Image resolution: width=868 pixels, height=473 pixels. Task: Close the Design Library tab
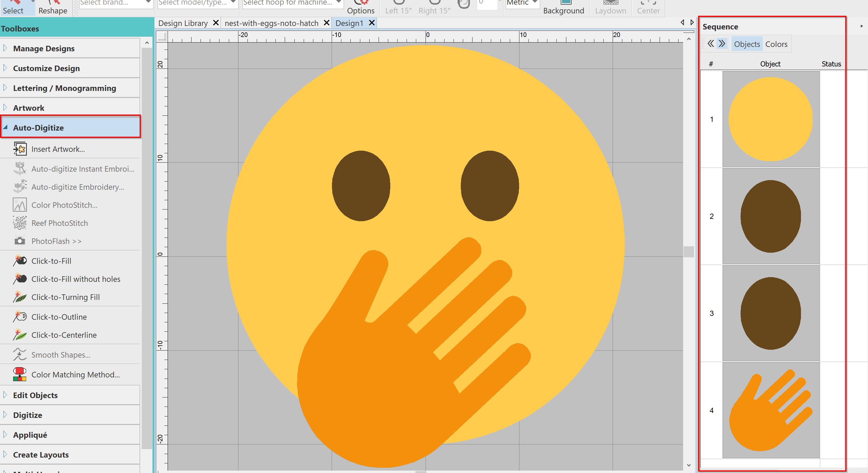pyautogui.click(x=216, y=23)
